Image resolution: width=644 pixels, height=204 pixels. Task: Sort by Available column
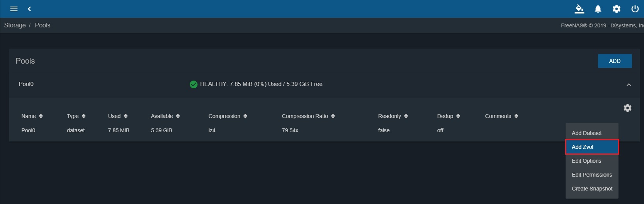pos(165,116)
